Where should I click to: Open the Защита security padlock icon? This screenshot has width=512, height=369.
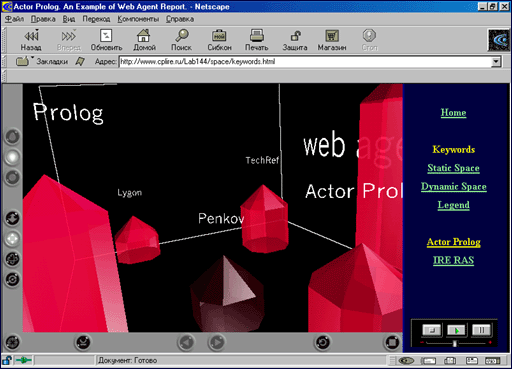pyautogui.click(x=295, y=40)
